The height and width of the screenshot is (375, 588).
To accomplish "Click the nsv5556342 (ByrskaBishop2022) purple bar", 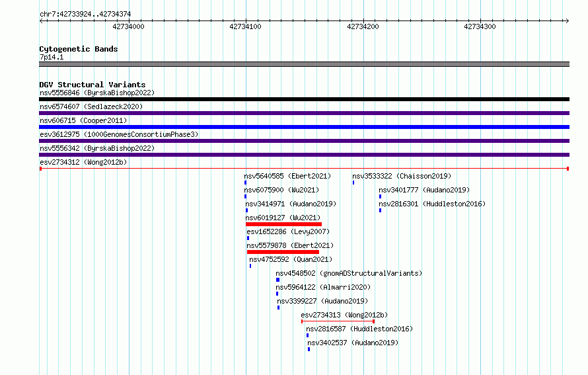I will pos(304,155).
